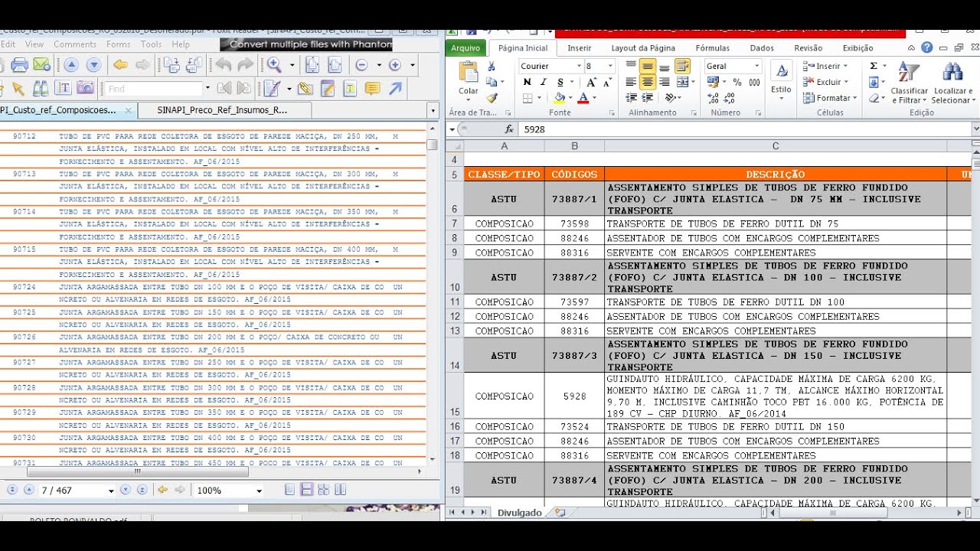Image resolution: width=980 pixels, height=551 pixels.
Task: Toggle Underline (S) formatting in Excel
Action: (560, 82)
